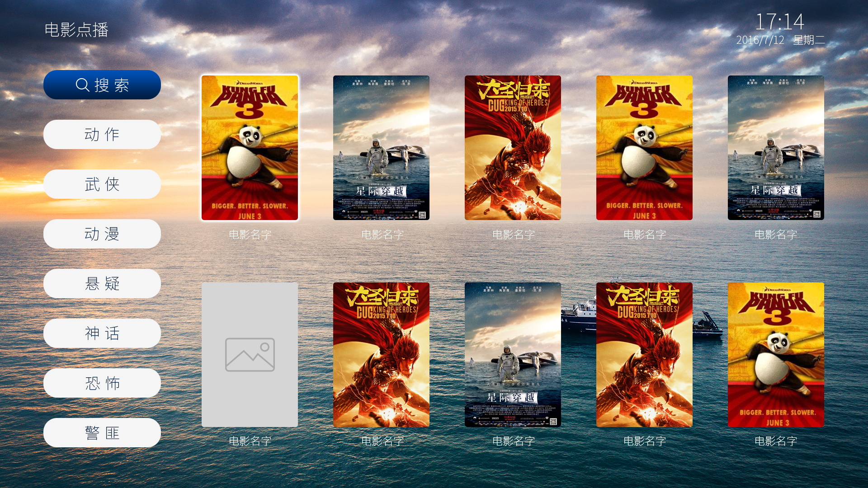Click the date 2016/7/12
This screenshot has width=868, height=488.
pos(760,40)
